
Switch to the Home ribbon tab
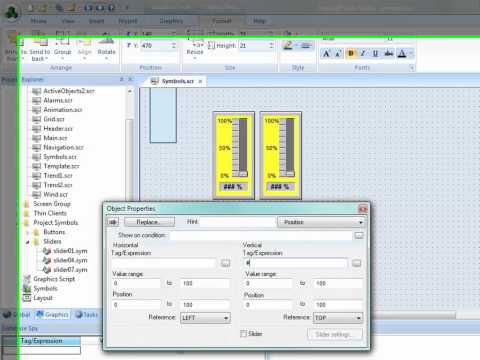coord(39,21)
